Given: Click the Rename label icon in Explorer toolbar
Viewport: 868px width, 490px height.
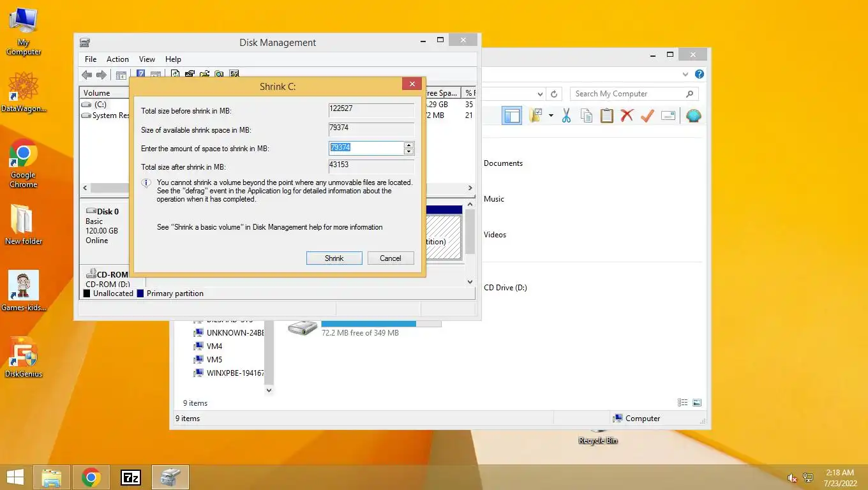Looking at the screenshot, I should pyautogui.click(x=668, y=115).
